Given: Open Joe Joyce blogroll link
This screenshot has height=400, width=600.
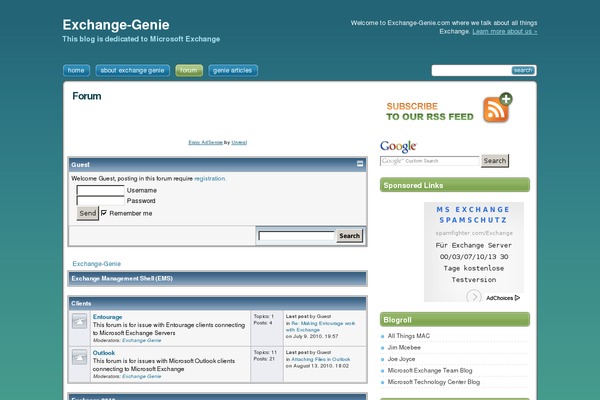Looking at the screenshot, I should tap(401, 359).
